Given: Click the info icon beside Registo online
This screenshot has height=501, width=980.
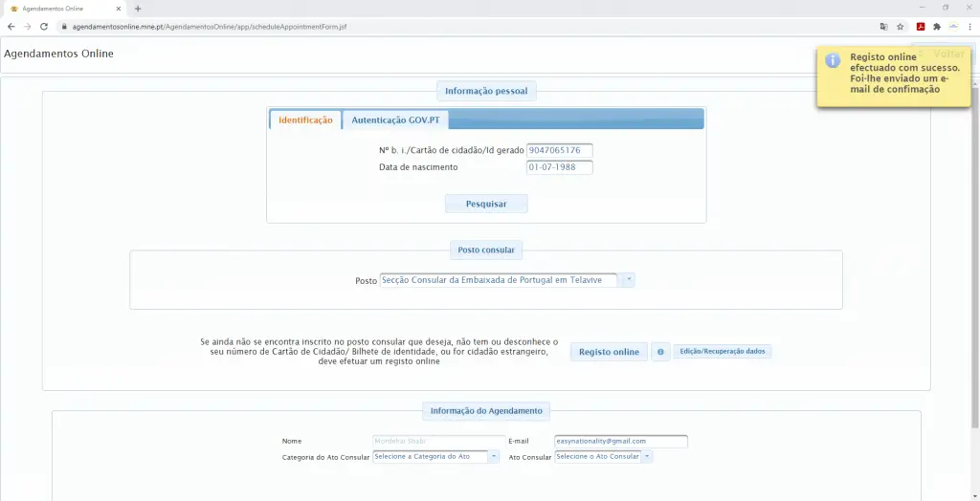Looking at the screenshot, I should [x=660, y=352].
